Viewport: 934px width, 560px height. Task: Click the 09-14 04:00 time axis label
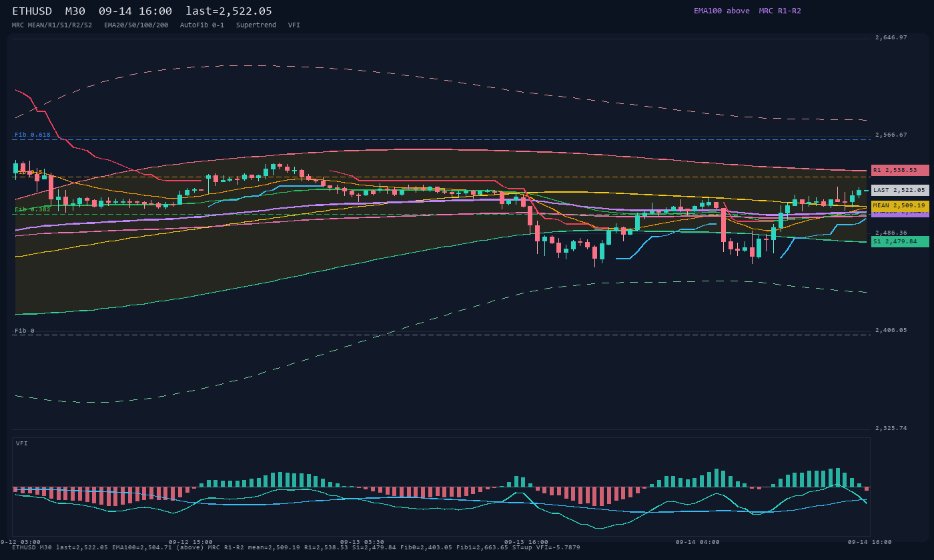(698, 542)
